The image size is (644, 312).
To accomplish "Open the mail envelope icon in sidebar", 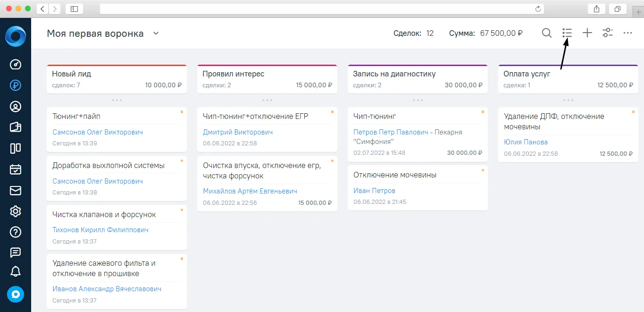I will click(x=16, y=190).
